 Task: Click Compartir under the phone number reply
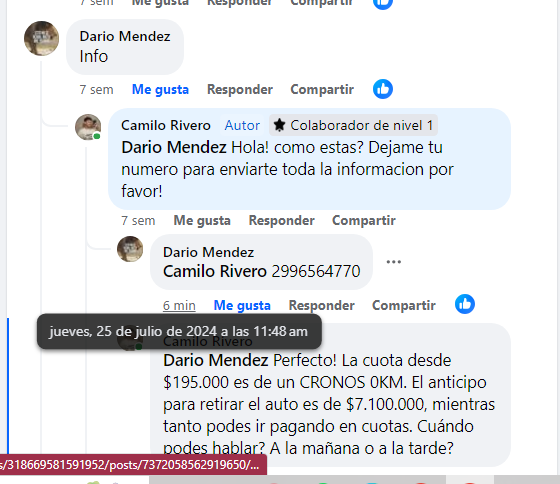coord(404,305)
